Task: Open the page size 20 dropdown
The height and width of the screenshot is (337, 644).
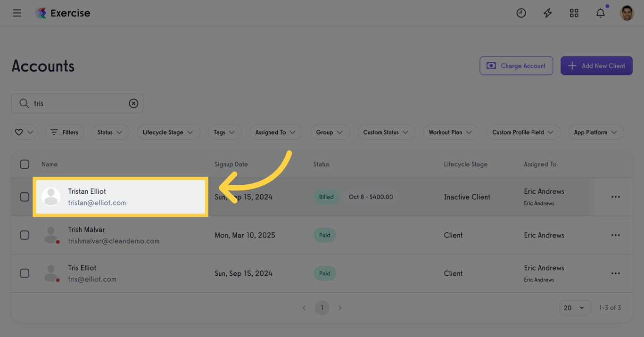Action: 575,307
